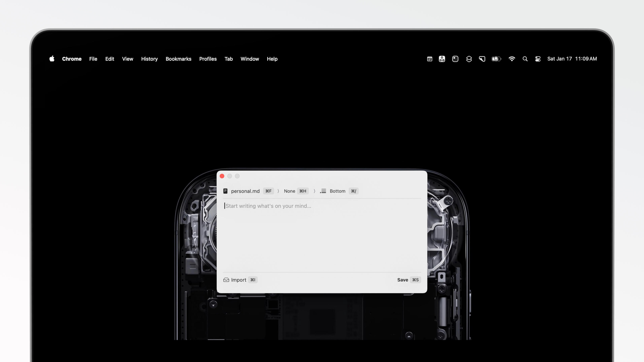
Task: Open the Apple logo menu
Action: point(52,59)
